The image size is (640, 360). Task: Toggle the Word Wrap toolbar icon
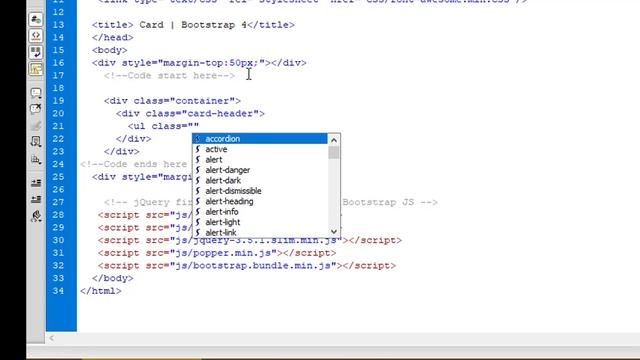[x=36, y=52]
